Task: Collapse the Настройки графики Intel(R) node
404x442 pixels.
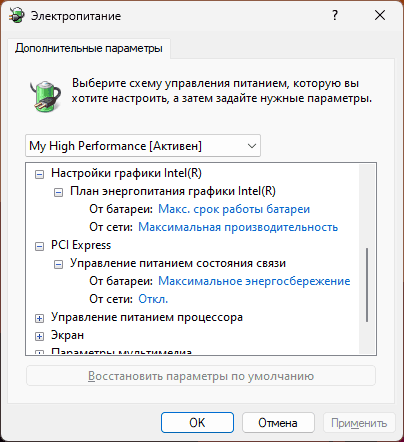Action: click(x=39, y=174)
